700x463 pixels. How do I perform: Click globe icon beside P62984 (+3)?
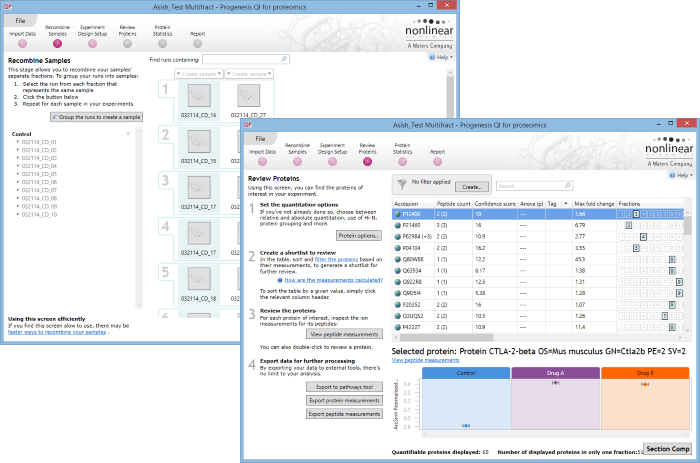click(x=397, y=237)
